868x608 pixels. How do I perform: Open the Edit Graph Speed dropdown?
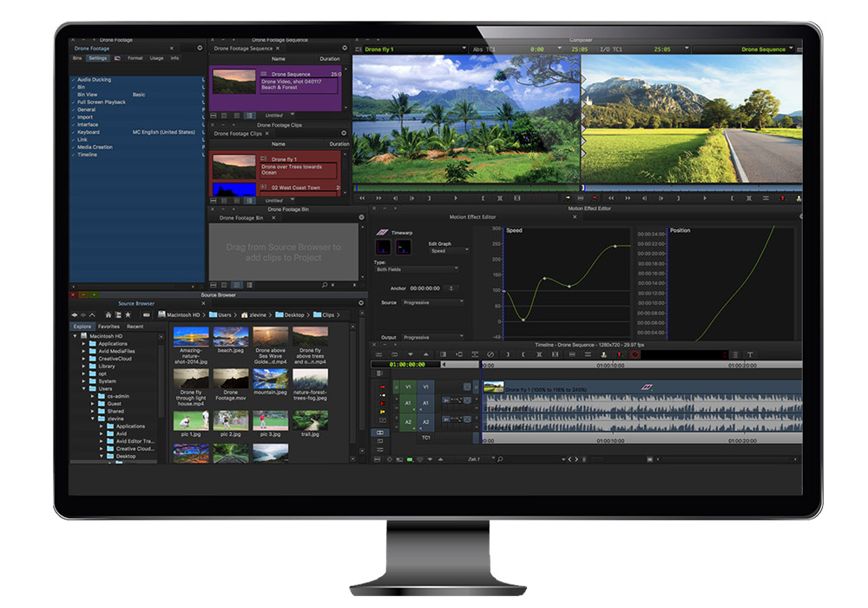coord(449,251)
